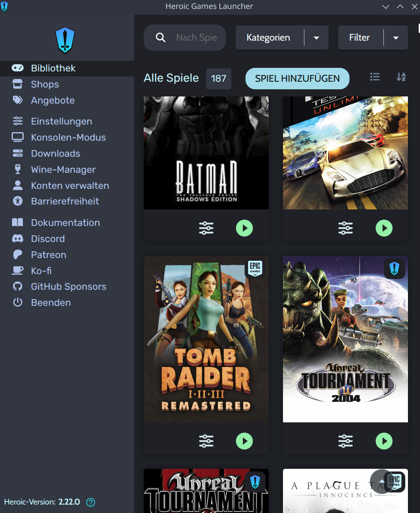
Task: Click the scroll-to-top arrow button
Action: coord(382,481)
